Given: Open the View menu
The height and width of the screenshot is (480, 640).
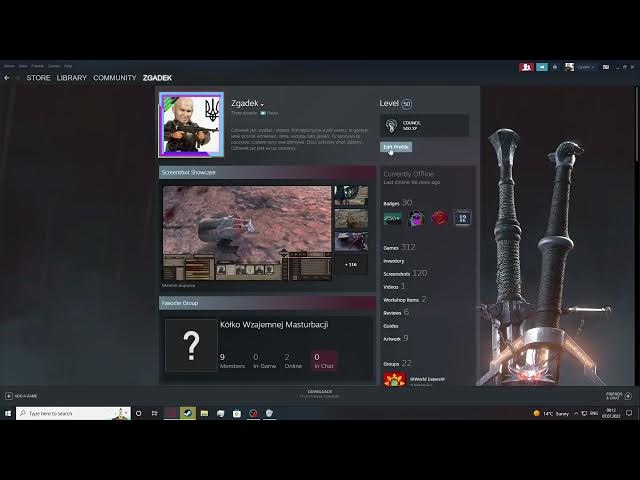Looking at the screenshot, I should (23, 66).
